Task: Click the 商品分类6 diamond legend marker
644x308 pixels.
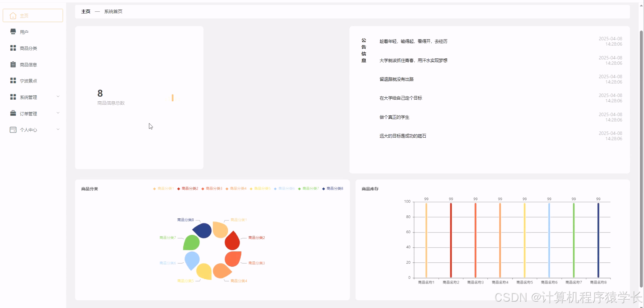Action: click(x=275, y=189)
